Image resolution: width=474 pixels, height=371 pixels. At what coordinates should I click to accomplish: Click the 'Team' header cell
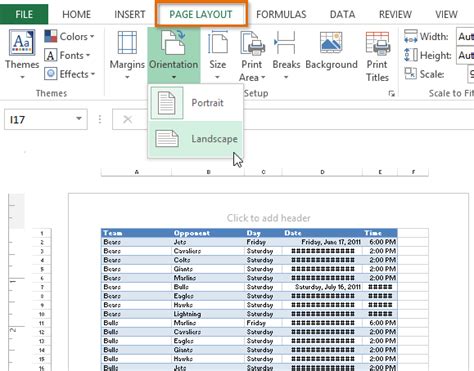pyautogui.click(x=136, y=233)
